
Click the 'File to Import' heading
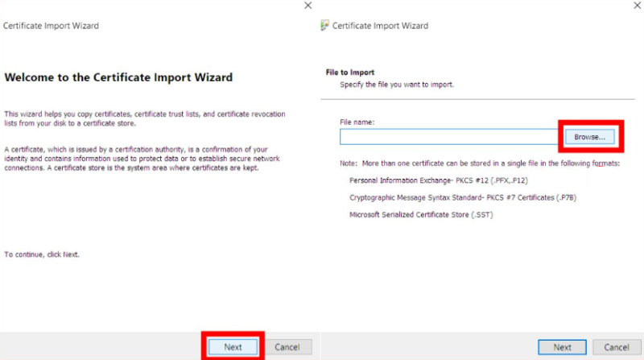350,72
